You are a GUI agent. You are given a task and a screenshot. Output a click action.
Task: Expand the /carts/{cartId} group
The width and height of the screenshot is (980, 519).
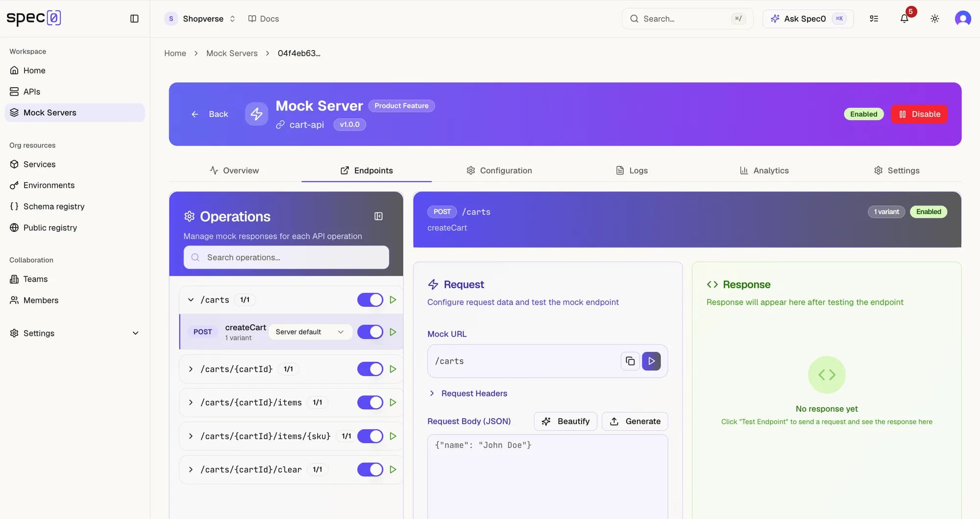191,369
